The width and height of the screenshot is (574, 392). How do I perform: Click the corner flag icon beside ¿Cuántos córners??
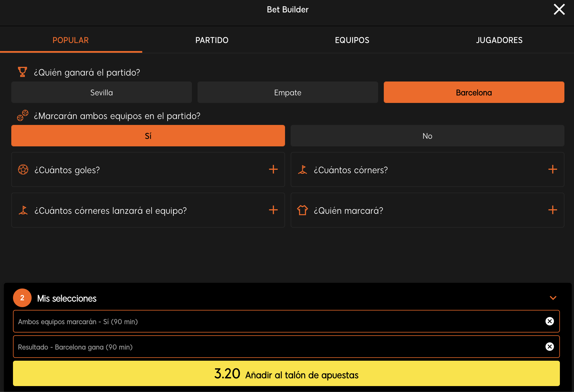(x=303, y=169)
